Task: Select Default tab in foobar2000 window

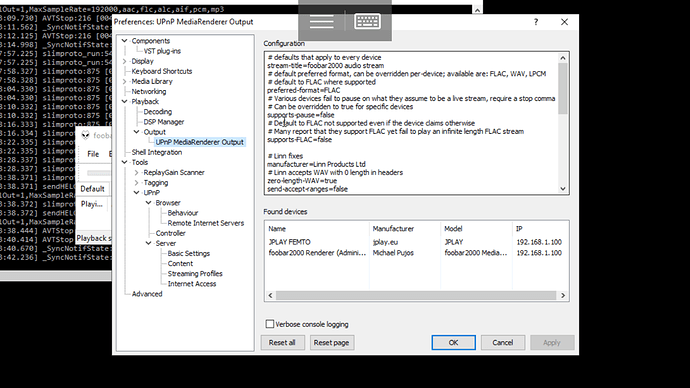Action: [x=92, y=189]
